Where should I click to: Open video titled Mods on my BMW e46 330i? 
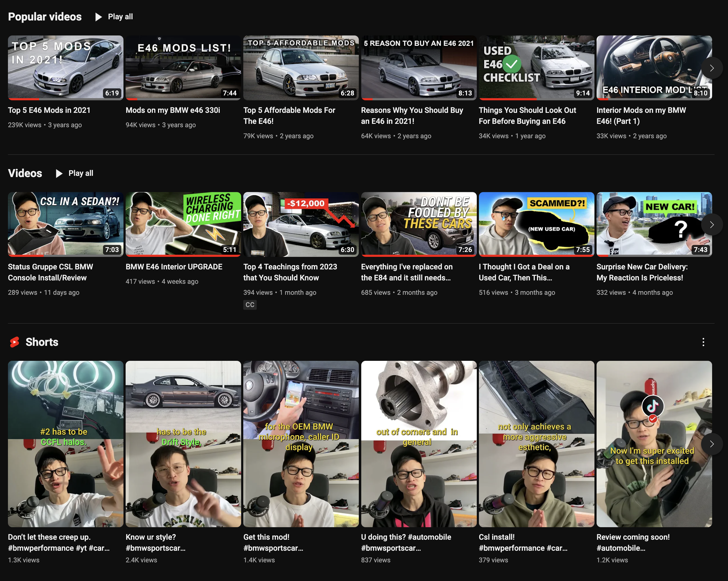pyautogui.click(x=173, y=110)
